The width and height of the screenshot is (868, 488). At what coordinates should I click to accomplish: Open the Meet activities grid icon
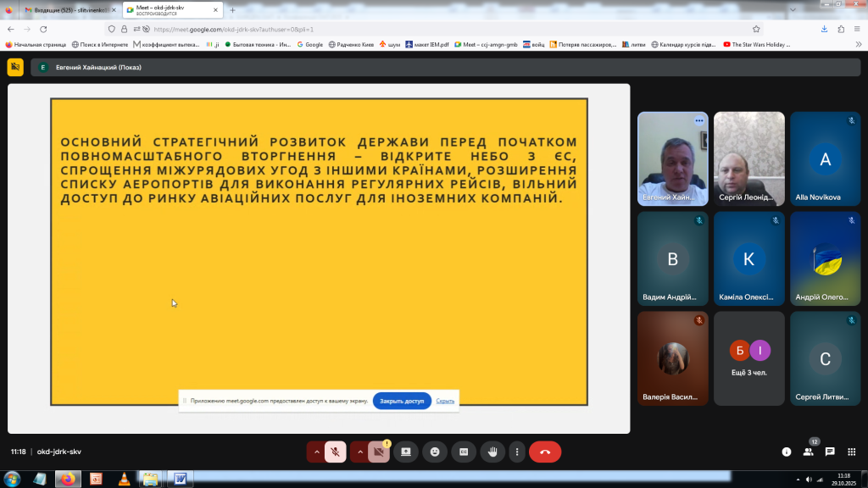point(852,452)
